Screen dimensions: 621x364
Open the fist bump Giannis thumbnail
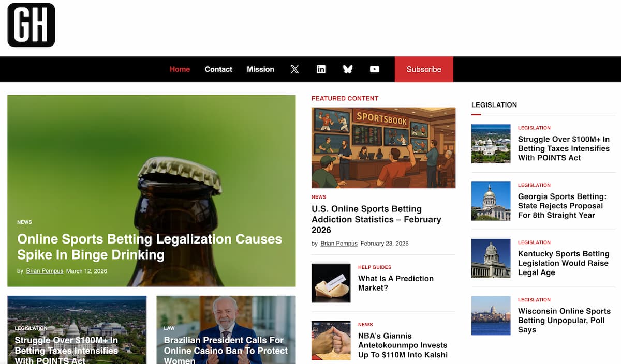click(331, 340)
